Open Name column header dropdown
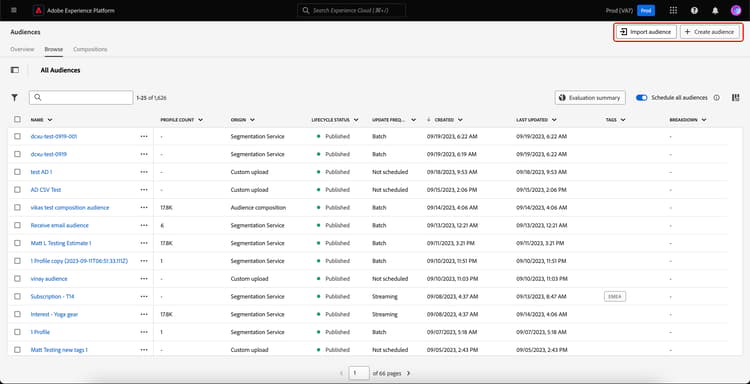Viewport: 750px width, 384px height. (x=50, y=120)
